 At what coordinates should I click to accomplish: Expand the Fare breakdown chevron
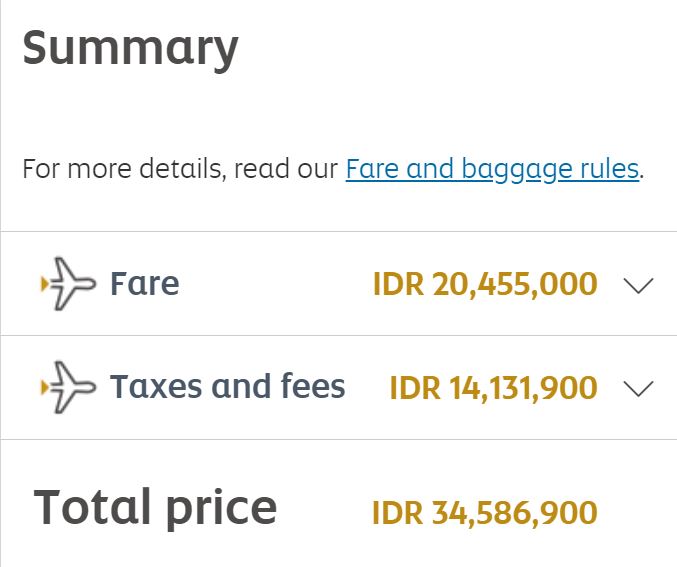tap(637, 286)
